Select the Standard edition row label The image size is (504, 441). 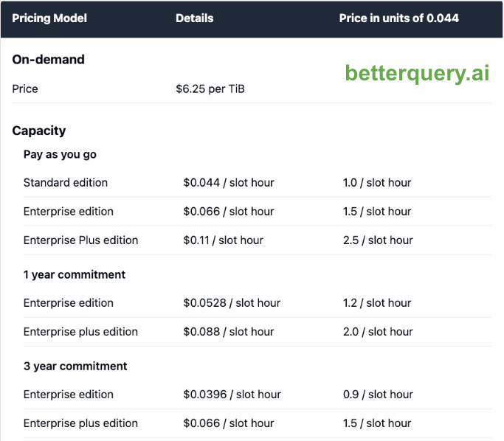tap(66, 182)
